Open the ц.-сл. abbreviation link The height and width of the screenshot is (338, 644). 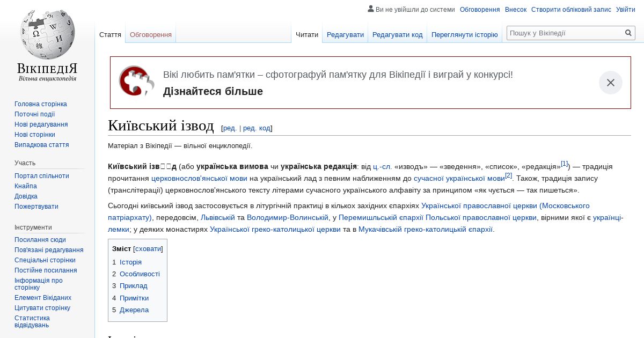coord(383,166)
